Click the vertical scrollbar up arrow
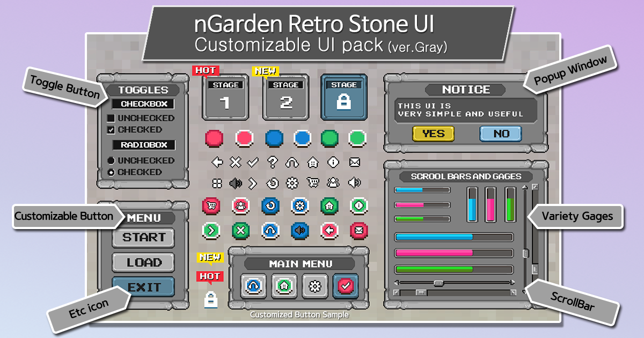 point(524,186)
